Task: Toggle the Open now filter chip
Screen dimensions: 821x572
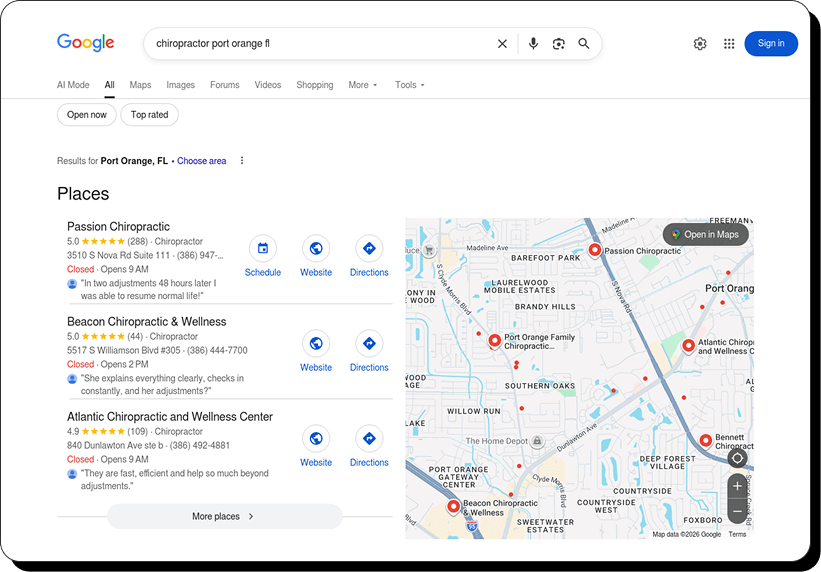Action: tap(87, 115)
